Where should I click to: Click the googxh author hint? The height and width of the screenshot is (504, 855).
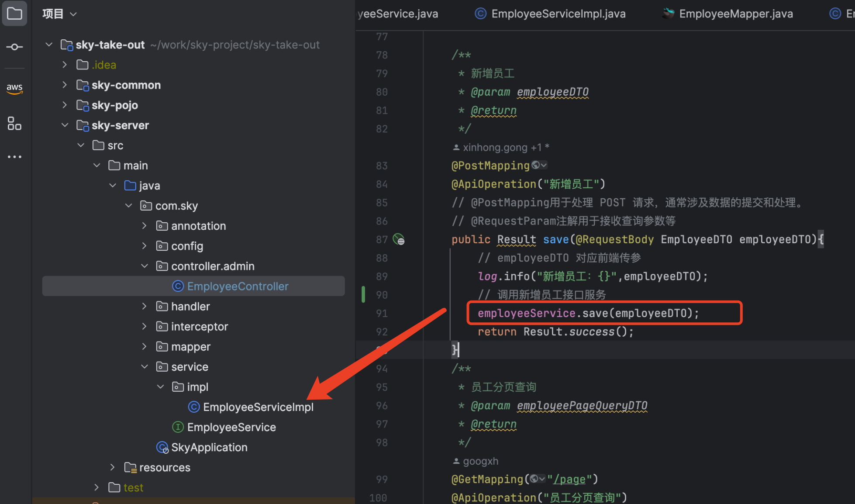[x=476, y=461]
